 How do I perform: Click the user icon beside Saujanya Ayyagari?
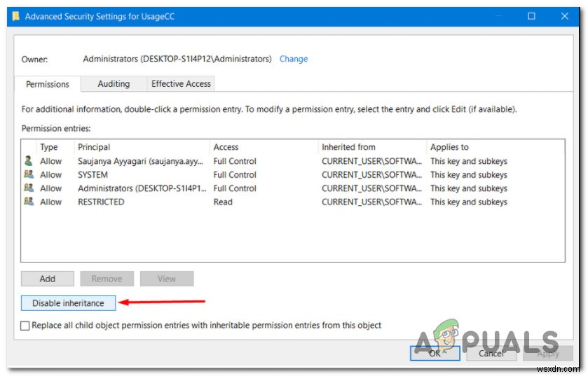[x=29, y=161]
